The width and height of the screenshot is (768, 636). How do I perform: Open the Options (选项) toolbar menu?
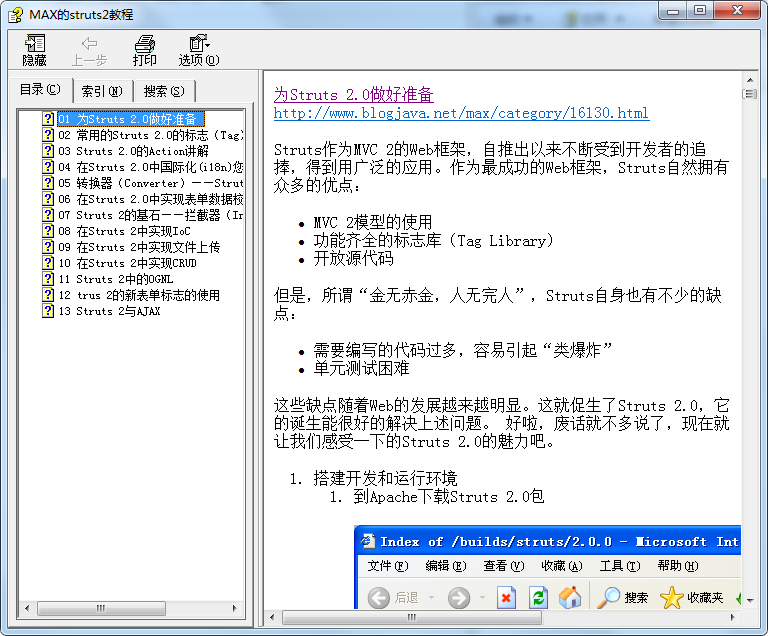pyautogui.click(x=199, y=50)
